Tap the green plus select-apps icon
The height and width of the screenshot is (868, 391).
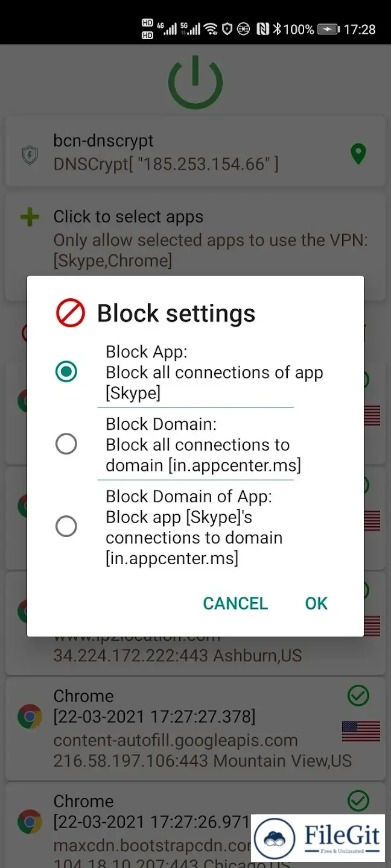click(x=30, y=218)
